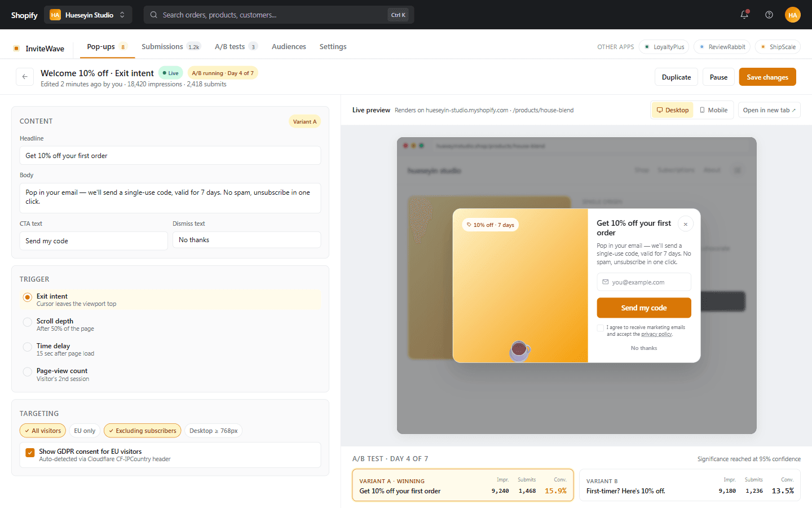The height and width of the screenshot is (508, 812).
Task: Open the Audiences tab
Action: [289, 47]
